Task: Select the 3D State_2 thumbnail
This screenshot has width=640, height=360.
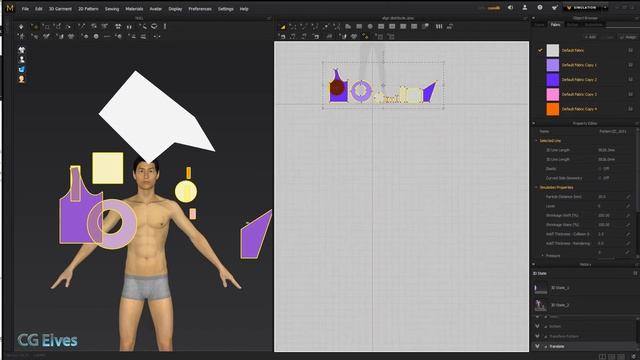Action: pyautogui.click(x=540, y=305)
